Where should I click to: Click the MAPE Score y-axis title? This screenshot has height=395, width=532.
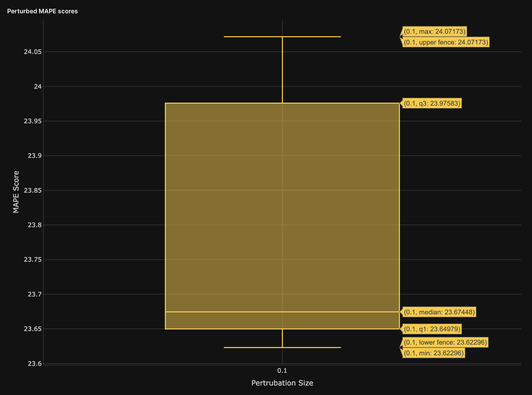click(x=16, y=192)
